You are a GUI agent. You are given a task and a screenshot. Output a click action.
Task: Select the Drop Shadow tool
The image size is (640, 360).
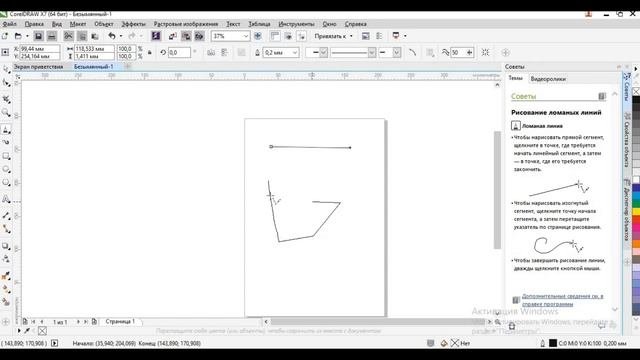(6, 246)
